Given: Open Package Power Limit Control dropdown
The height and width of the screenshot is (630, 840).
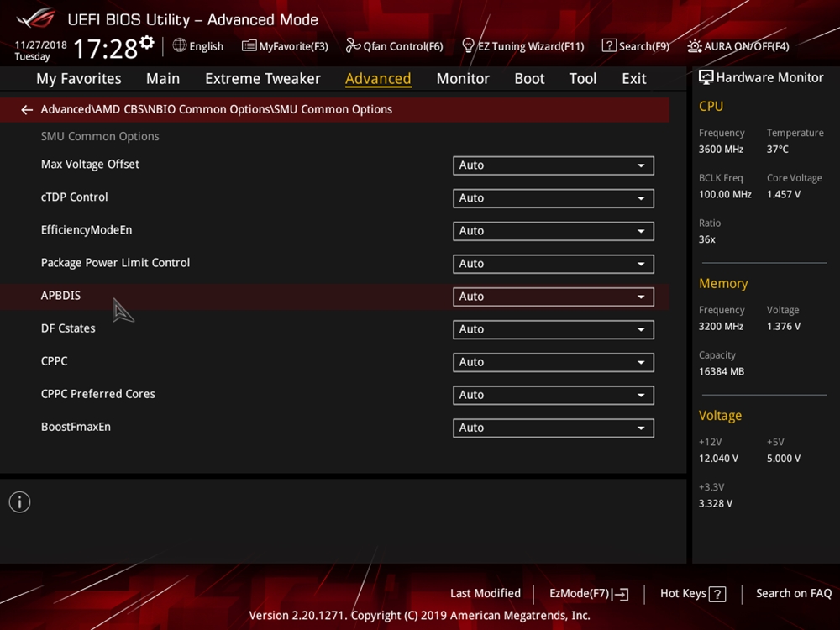Looking at the screenshot, I should coord(554,264).
